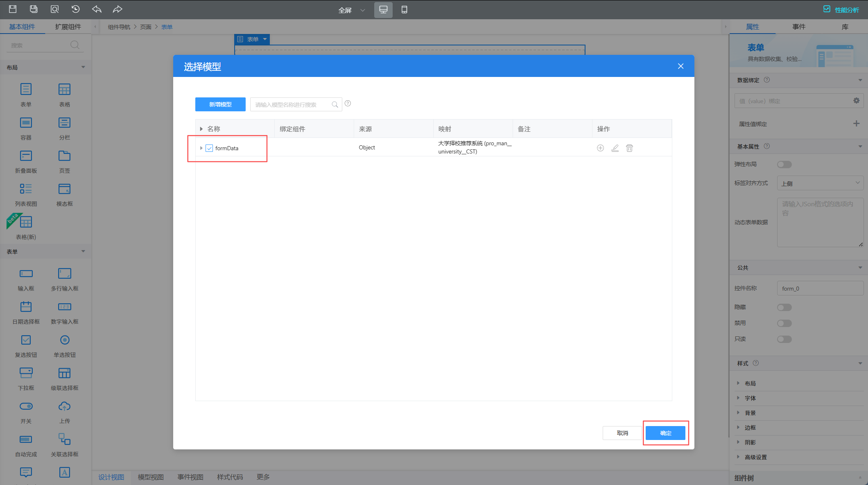Click the gear icon in value binding field
Viewport: 868px width, 485px height.
pyautogui.click(x=856, y=101)
